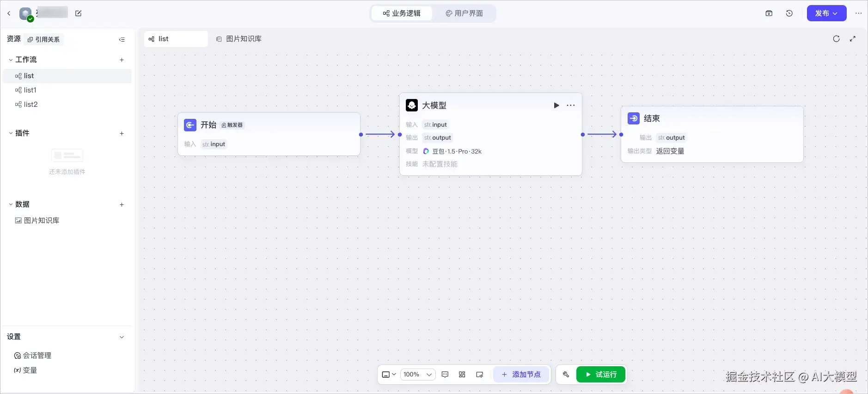Select the list editor tab
868x394 pixels.
click(x=176, y=39)
